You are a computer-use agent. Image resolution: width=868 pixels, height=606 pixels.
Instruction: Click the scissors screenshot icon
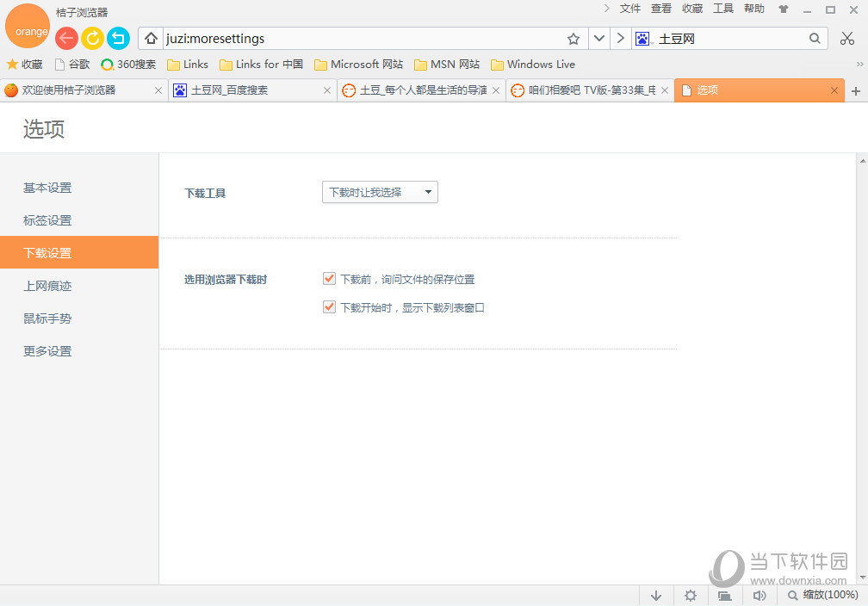pyautogui.click(x=846, y=38)
